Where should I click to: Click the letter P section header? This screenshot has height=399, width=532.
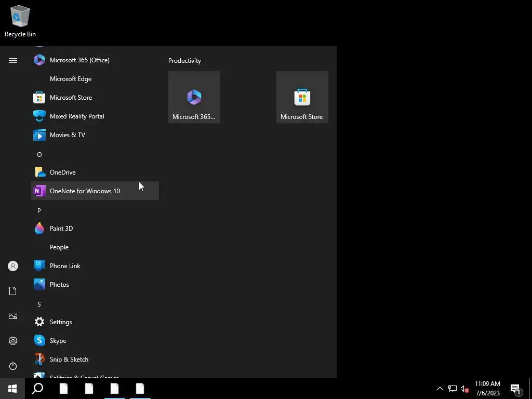click(39, 211)
